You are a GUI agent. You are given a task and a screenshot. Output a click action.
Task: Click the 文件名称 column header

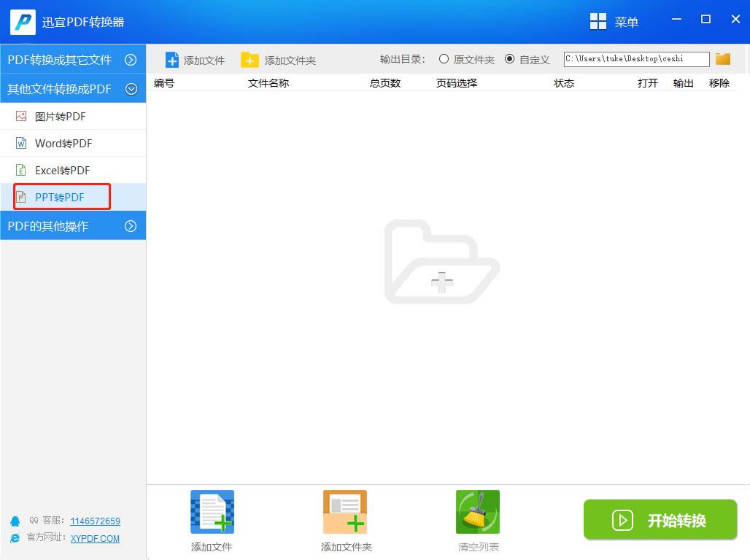268,83
